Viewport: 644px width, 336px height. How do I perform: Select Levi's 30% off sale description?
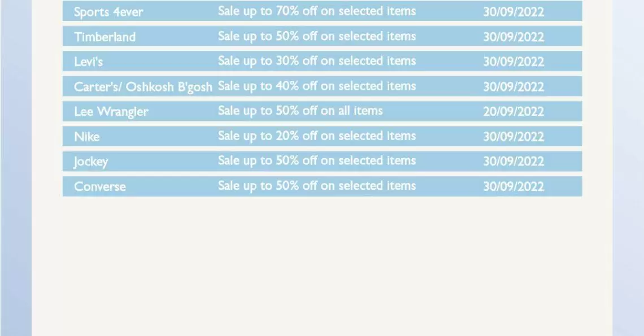click(317, 61)
